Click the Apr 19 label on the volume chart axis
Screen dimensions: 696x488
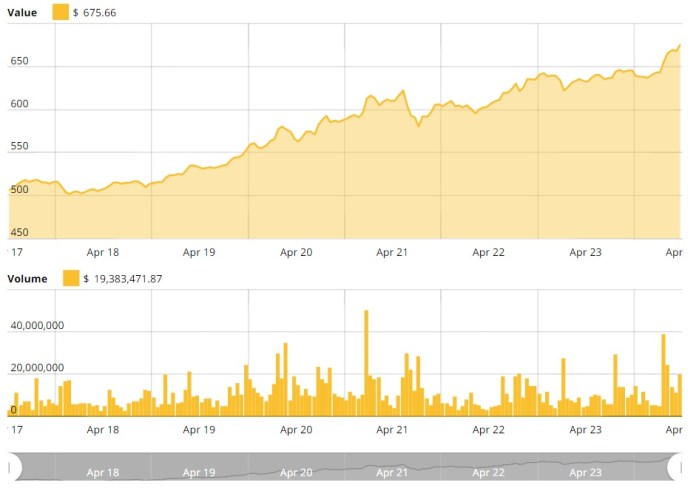(x=199, y=429)
